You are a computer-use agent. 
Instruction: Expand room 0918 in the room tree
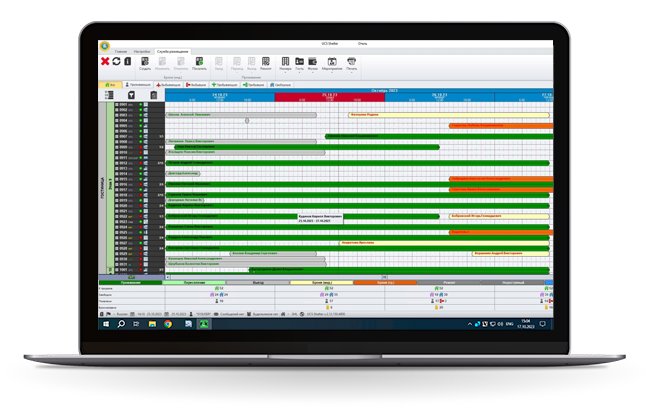click(117, 195)
